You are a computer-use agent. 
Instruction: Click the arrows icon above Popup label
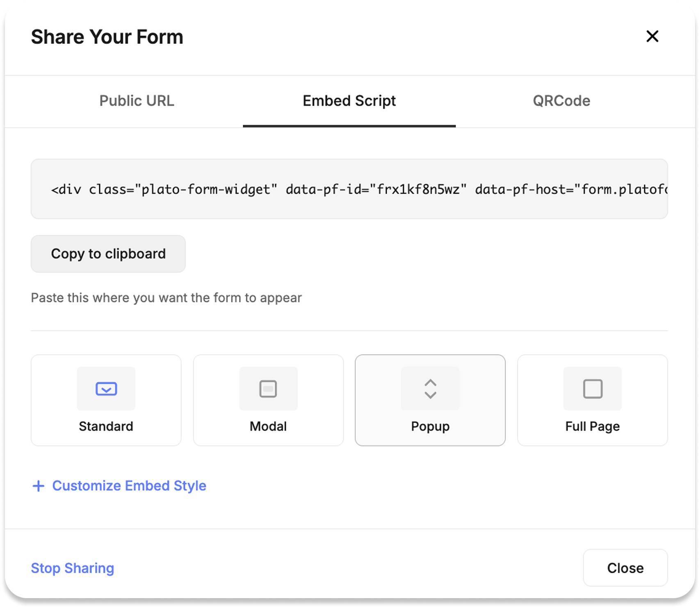[x=430, y=389]
